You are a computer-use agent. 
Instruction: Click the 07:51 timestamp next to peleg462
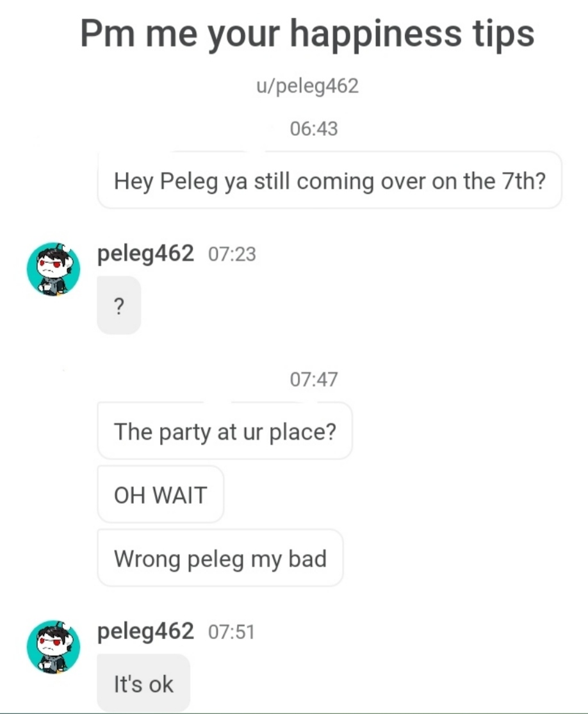point(232,633)
